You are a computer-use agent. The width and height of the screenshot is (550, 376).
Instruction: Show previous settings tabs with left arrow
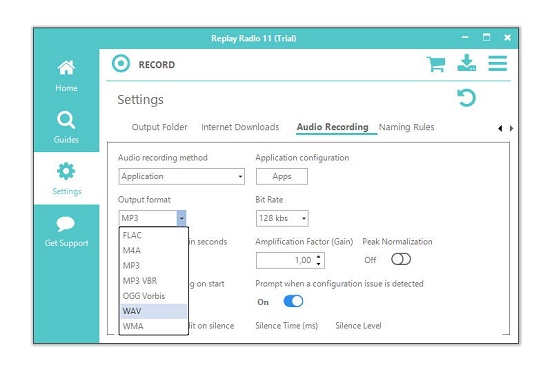point(500,128)
